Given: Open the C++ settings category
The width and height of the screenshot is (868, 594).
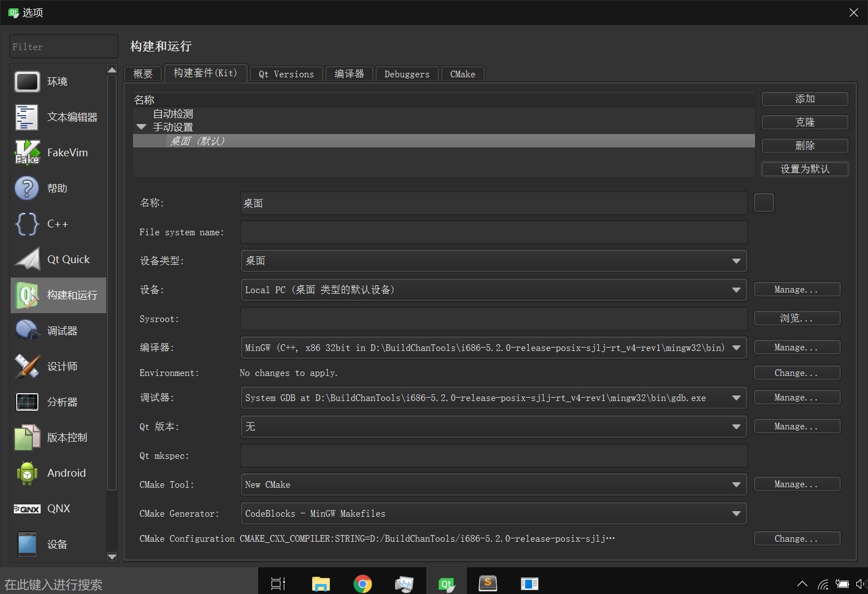Looking at the screenshot, I should pos(58,224).
